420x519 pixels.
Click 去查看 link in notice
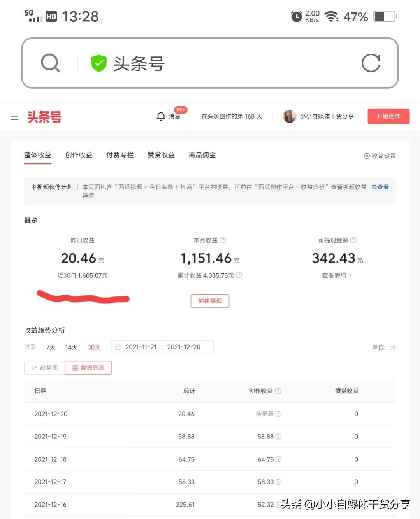tap(380, 187)
